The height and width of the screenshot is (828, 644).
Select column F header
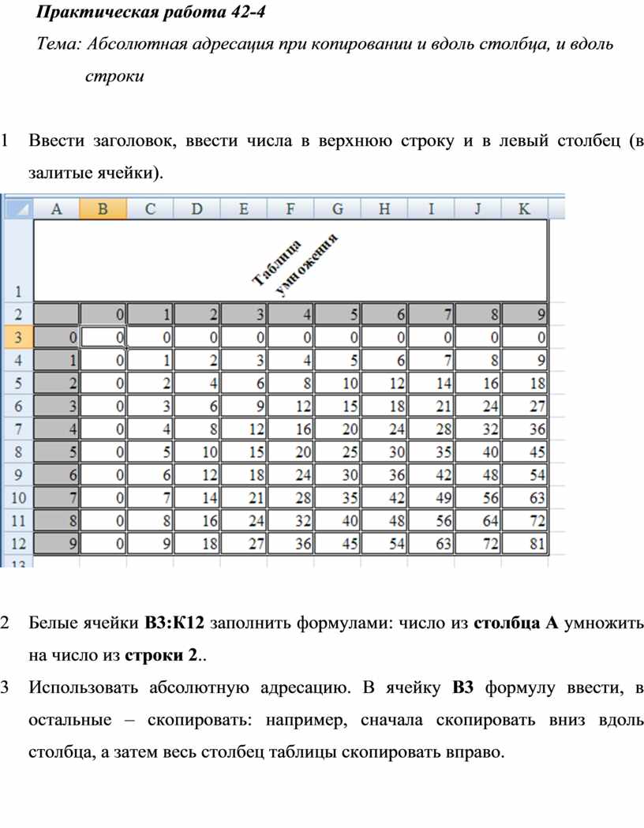pyautogui.click(x=290, y=208)
